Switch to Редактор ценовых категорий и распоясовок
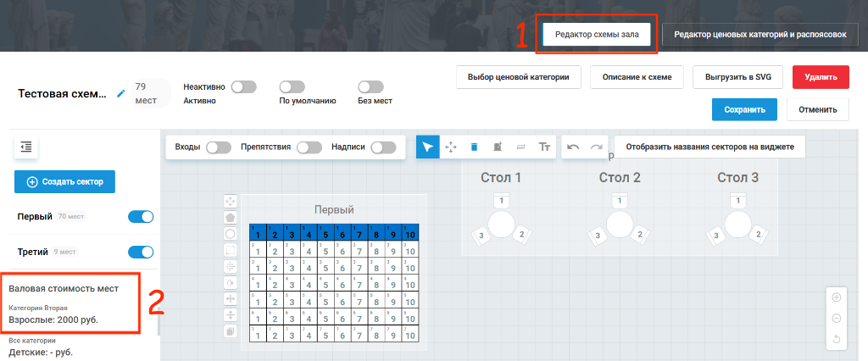The width and height of the screenshot is (868, 361). point(760,35)
